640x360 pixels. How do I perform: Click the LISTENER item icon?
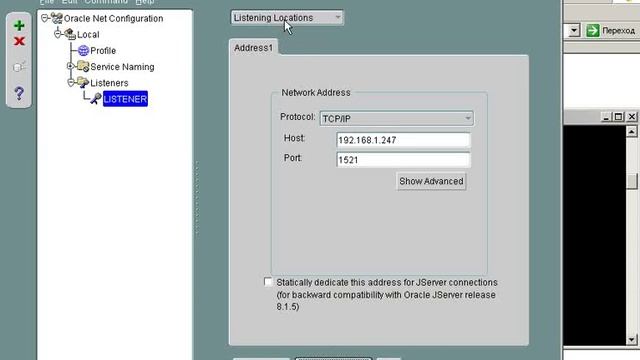96,99
